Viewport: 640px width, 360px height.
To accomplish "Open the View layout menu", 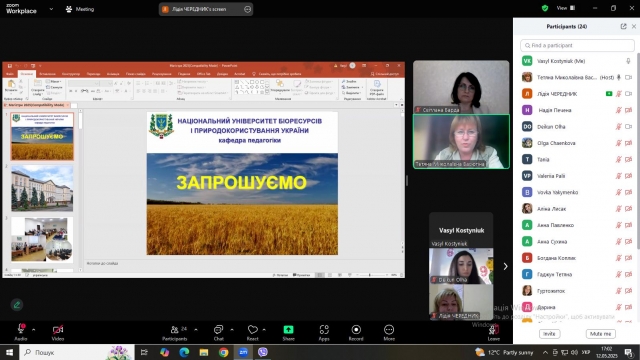I will coord(566,8).
